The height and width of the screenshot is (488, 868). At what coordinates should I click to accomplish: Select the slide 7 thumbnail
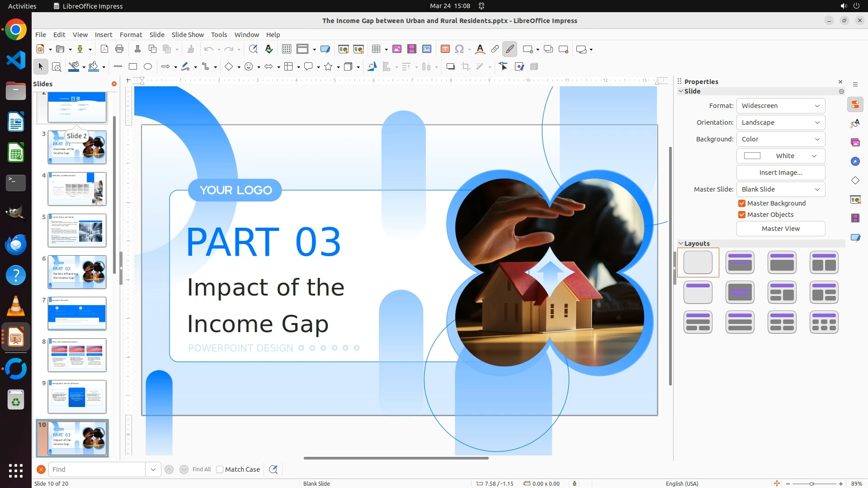pyautogui.click(x=77, y=314)
